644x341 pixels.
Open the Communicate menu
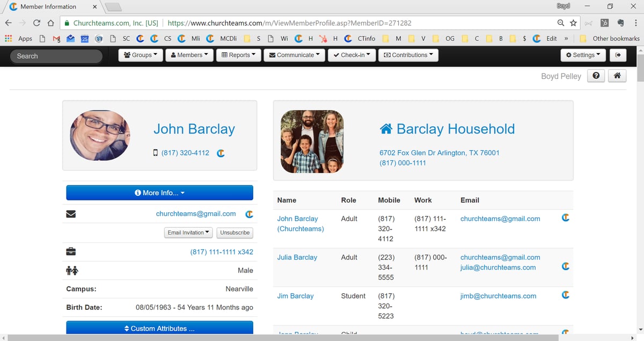coord(295,55)
